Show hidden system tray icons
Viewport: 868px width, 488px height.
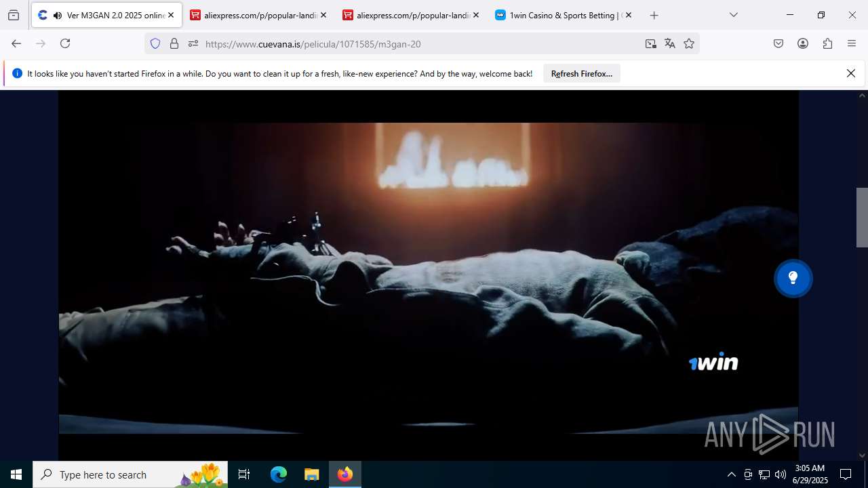click(x=731, y=474)
